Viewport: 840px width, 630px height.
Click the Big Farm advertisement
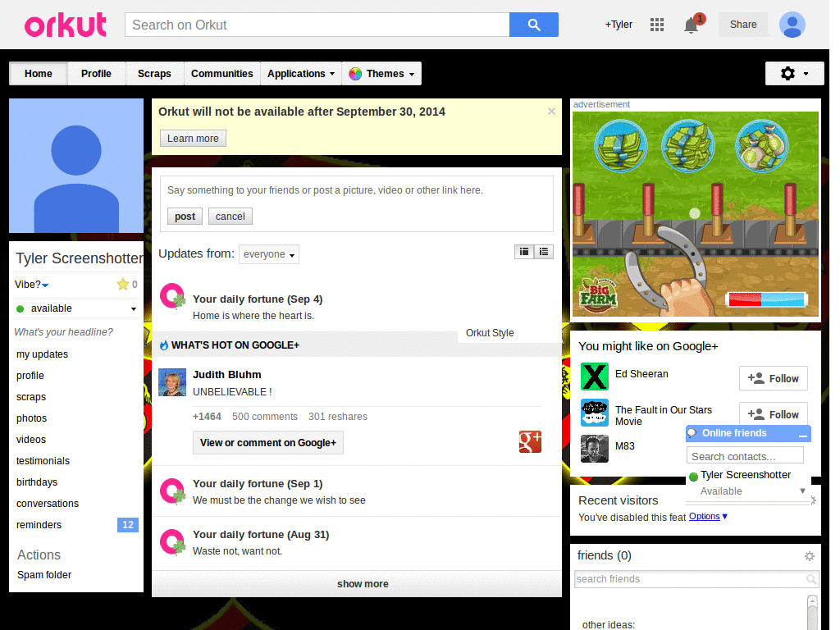click(x=696, y=214)
